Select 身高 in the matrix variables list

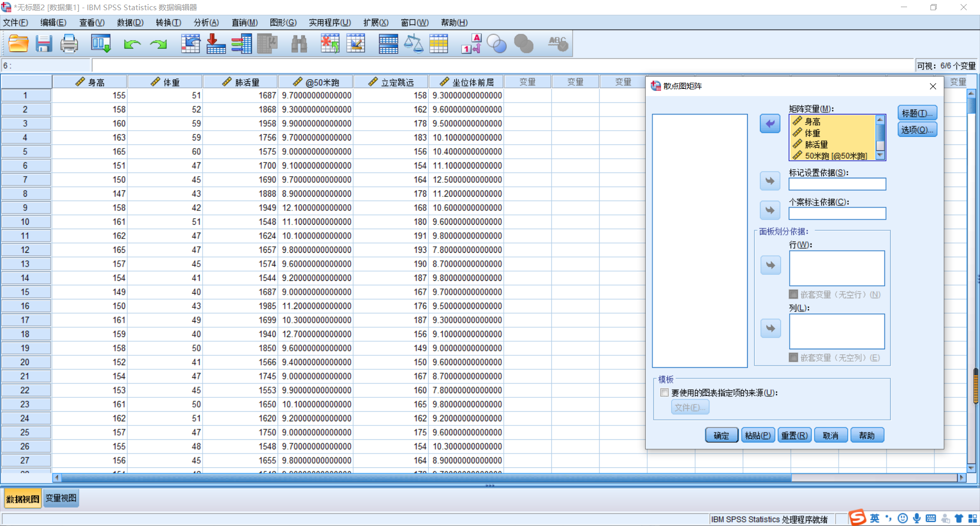click(x=833, y=122)
